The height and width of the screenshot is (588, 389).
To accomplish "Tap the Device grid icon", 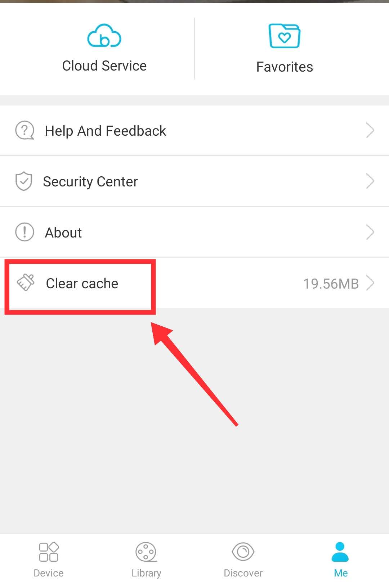I will click(x=49, y=552).
